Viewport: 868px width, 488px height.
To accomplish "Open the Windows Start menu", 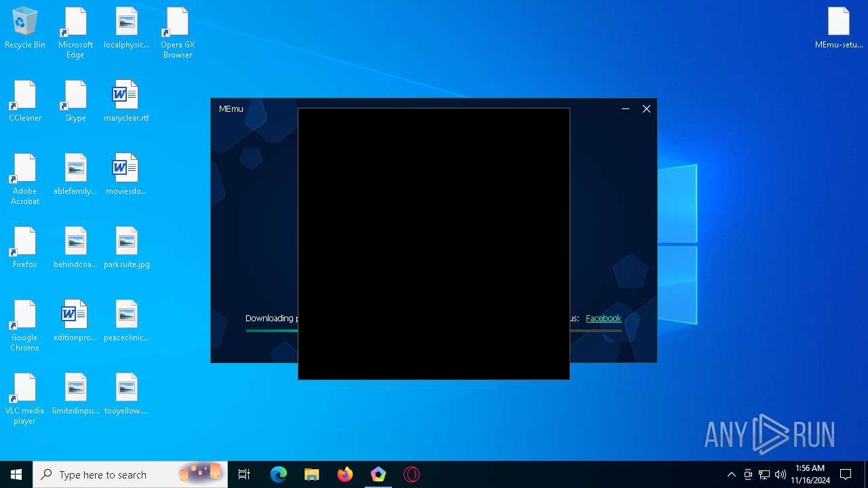I will [x=16, y=474].
